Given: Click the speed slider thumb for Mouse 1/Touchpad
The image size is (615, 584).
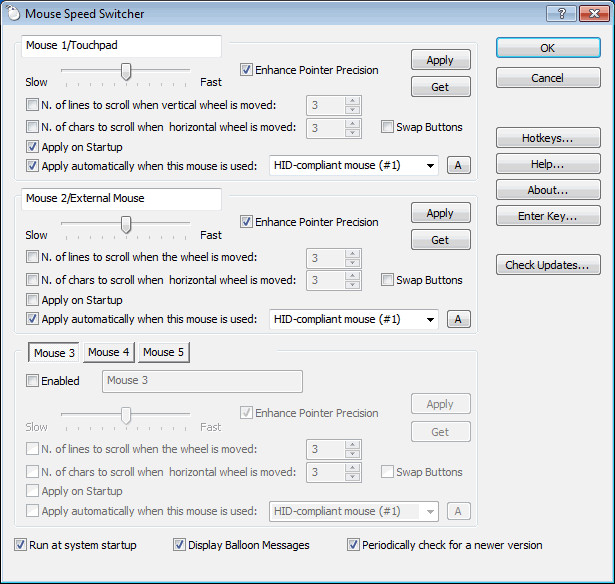Looking at the screenshot, I should pyautogui.click(x=126, y=71).
